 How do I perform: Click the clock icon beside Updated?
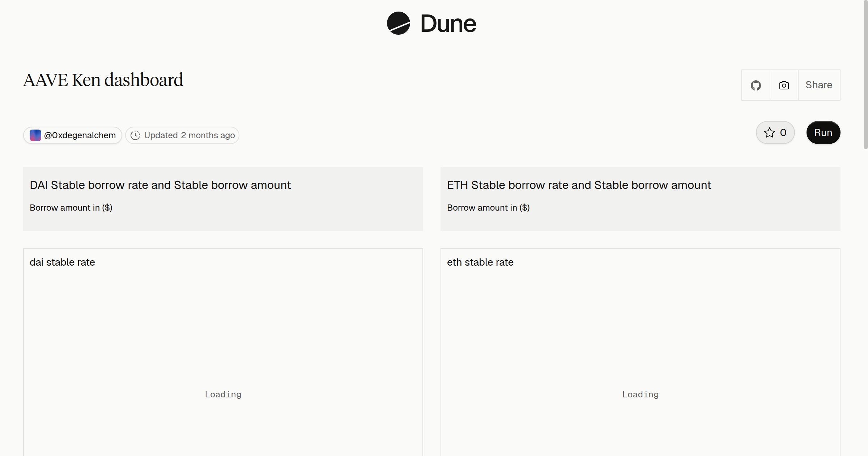click(x=135, y=135)
